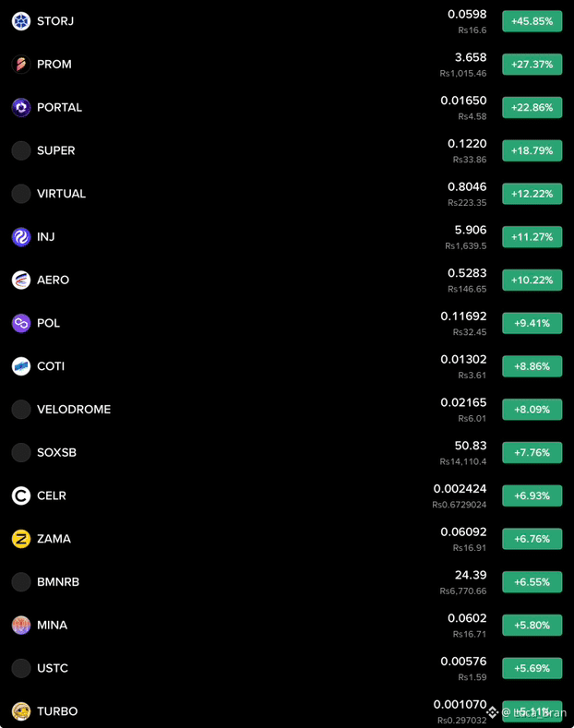The image size is (574, 728).
Task: Select the INJ coin logo
Action: [x=21, y=237]
